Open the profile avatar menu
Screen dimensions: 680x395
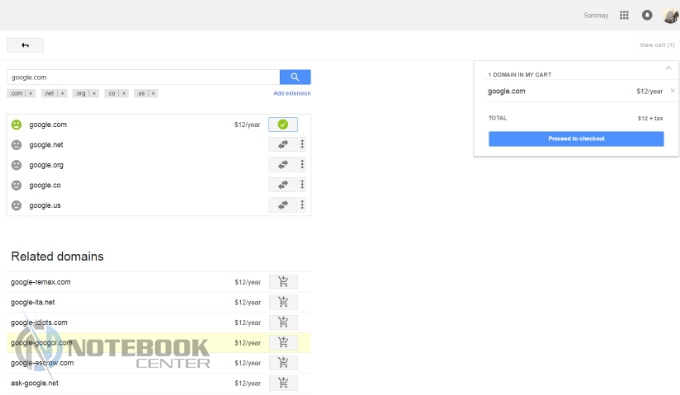pos(671,15)
